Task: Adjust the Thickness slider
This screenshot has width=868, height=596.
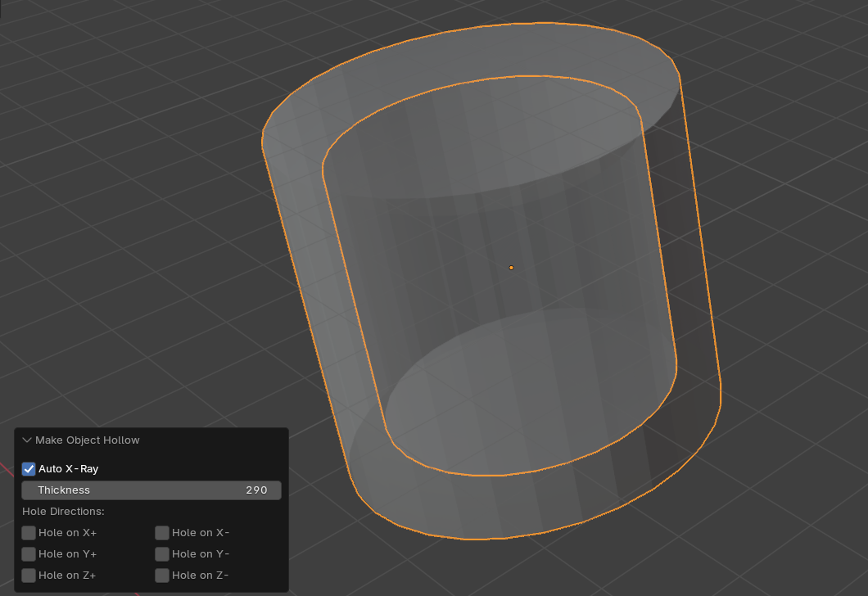Action: coord(151,490)
